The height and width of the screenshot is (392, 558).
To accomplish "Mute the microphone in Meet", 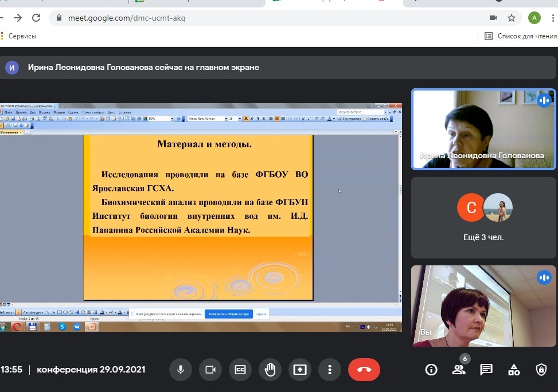I will (181, 370).
